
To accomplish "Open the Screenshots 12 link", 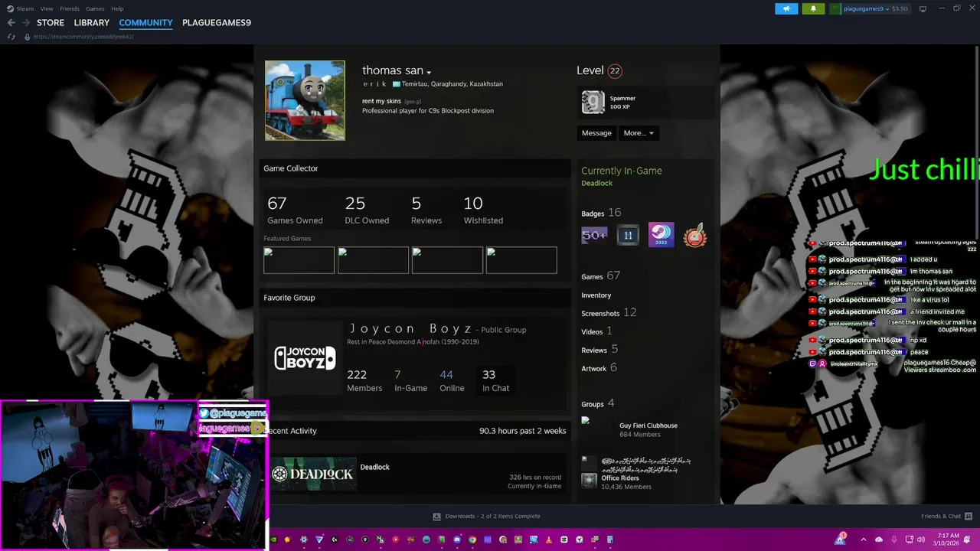I will click(609, 312).
